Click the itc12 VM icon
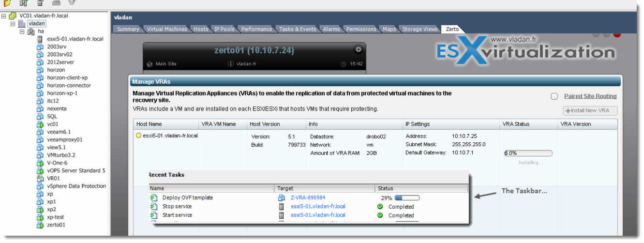This screenshot has width=644, height=243. point(40,101)
